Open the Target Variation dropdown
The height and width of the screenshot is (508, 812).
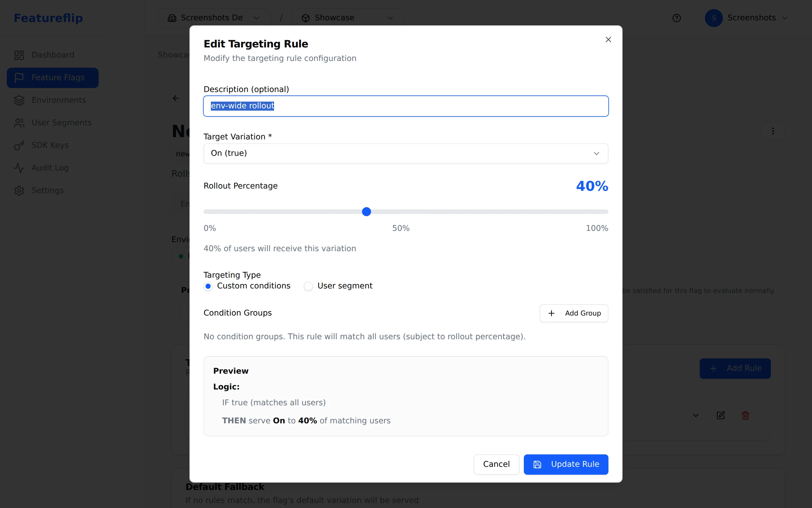406,154
